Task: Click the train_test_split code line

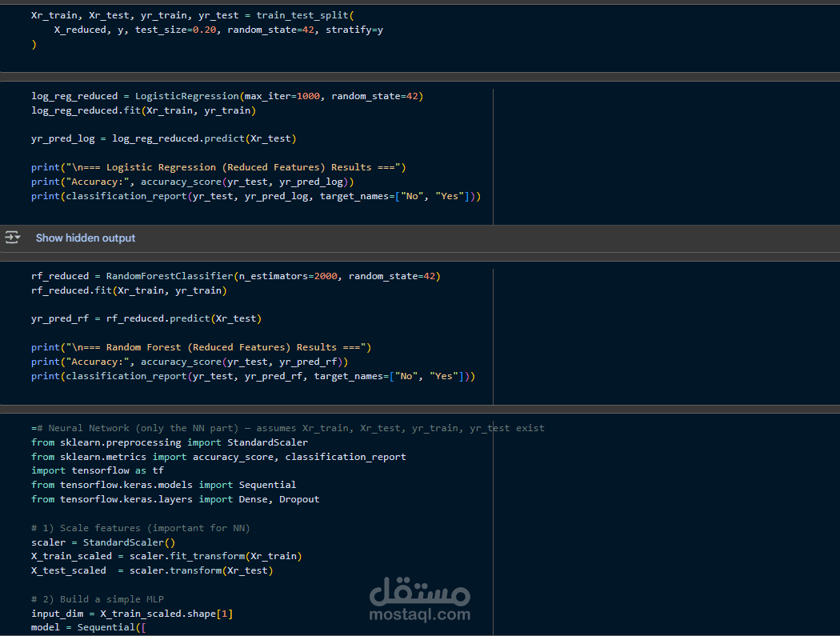Action: click(x=192, y=15)
